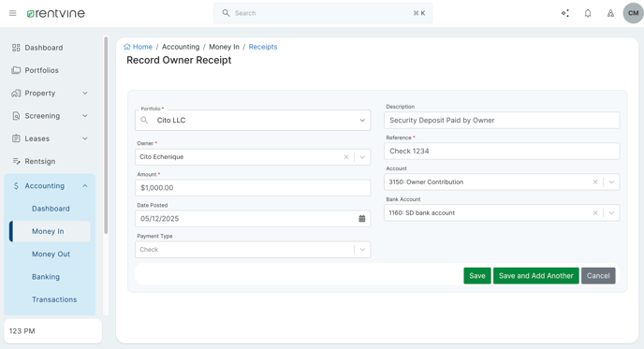Select Money In submenu item

coord(50,231)
